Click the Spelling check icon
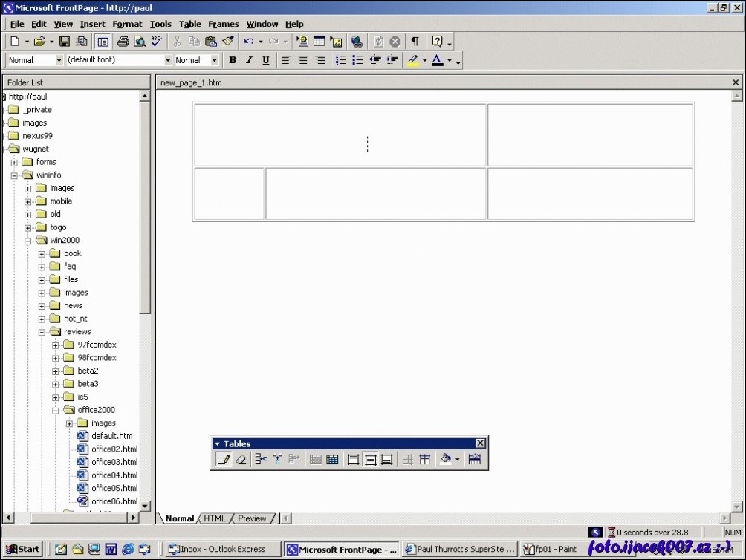 click(156, 42)
